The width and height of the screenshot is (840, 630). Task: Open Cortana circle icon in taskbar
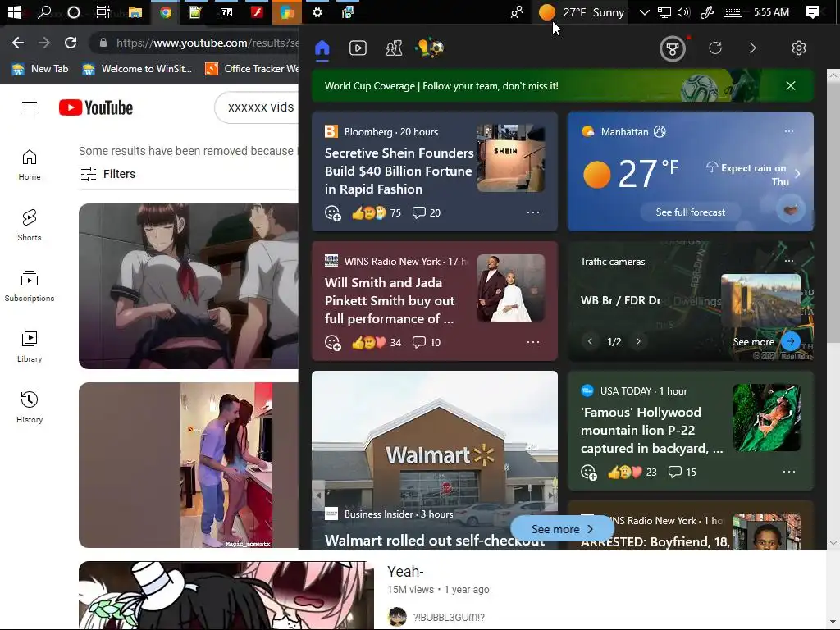[74, 11]
